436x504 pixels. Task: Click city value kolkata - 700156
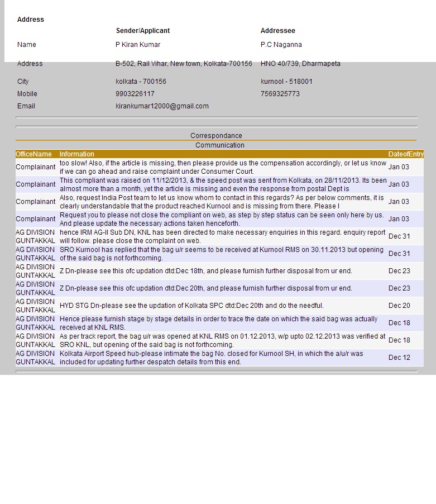tap(141, 82)
